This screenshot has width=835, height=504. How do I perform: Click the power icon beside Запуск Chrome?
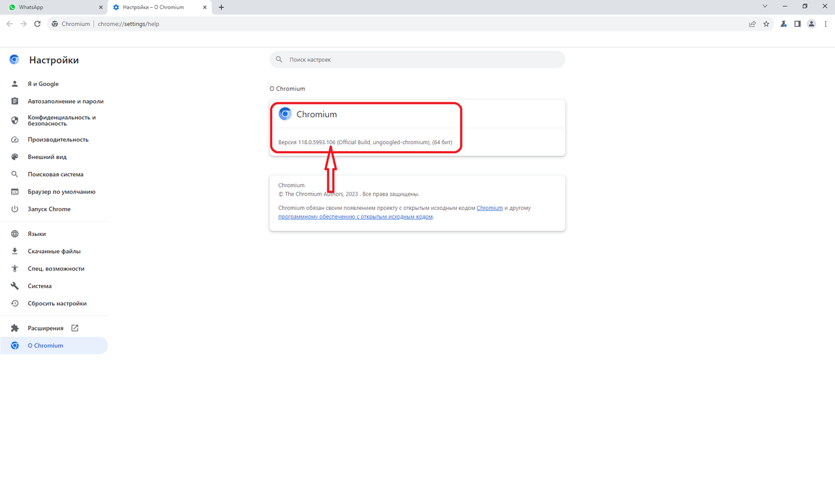click(14, 209)
